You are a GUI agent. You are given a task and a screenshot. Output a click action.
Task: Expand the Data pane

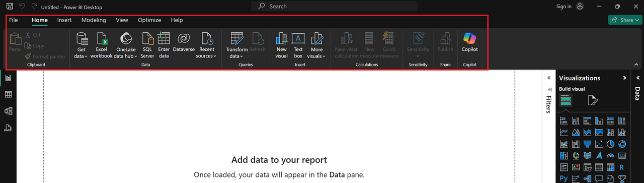[637, 78]
